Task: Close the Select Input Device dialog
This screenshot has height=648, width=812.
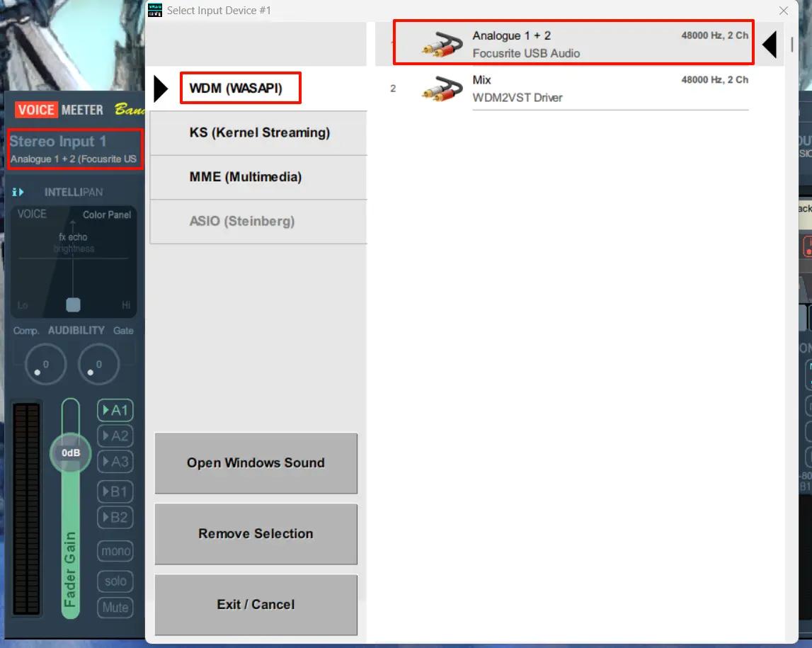Action: [784, 11]
